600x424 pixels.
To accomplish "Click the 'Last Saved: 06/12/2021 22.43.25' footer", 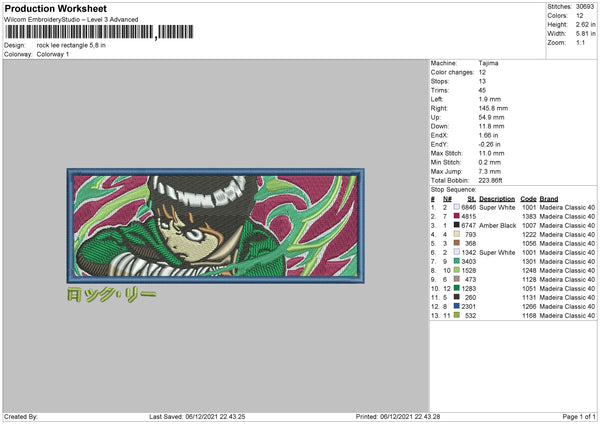I will tap(197, 416).
